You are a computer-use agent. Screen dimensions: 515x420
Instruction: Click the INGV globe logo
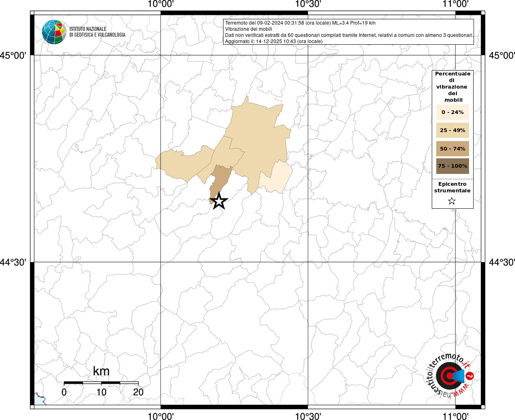[x=54, y=32]
